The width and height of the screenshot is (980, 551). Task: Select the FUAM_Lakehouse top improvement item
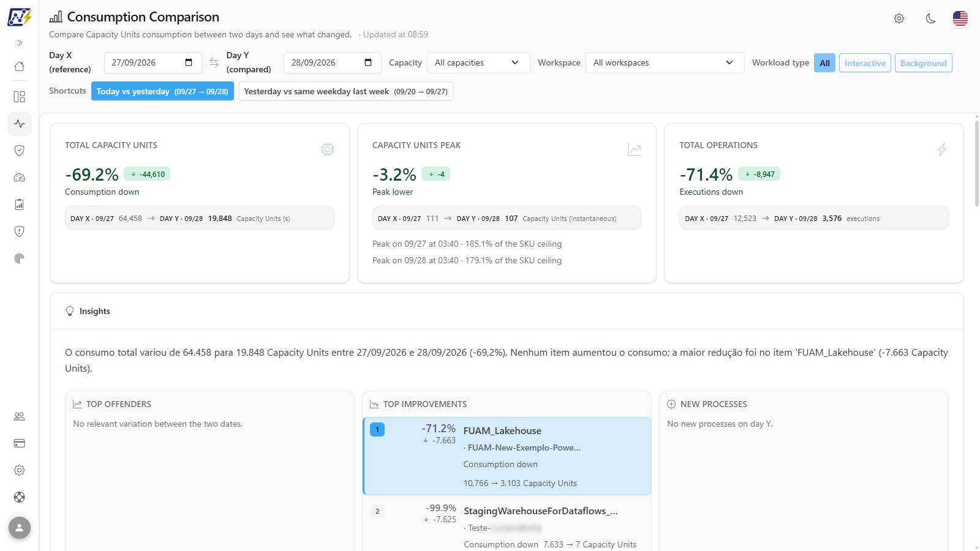(x=507, y=456)
